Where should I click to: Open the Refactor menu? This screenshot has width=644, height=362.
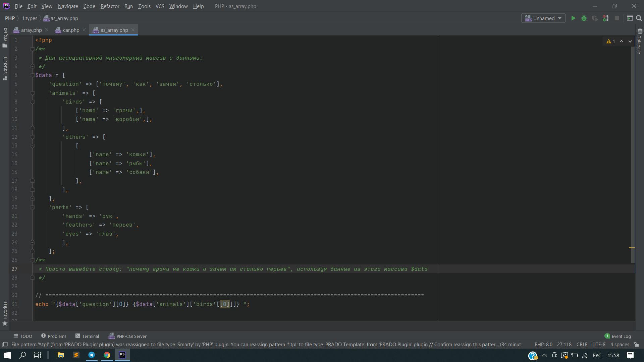pyautogui.click(x=110, y=6)
